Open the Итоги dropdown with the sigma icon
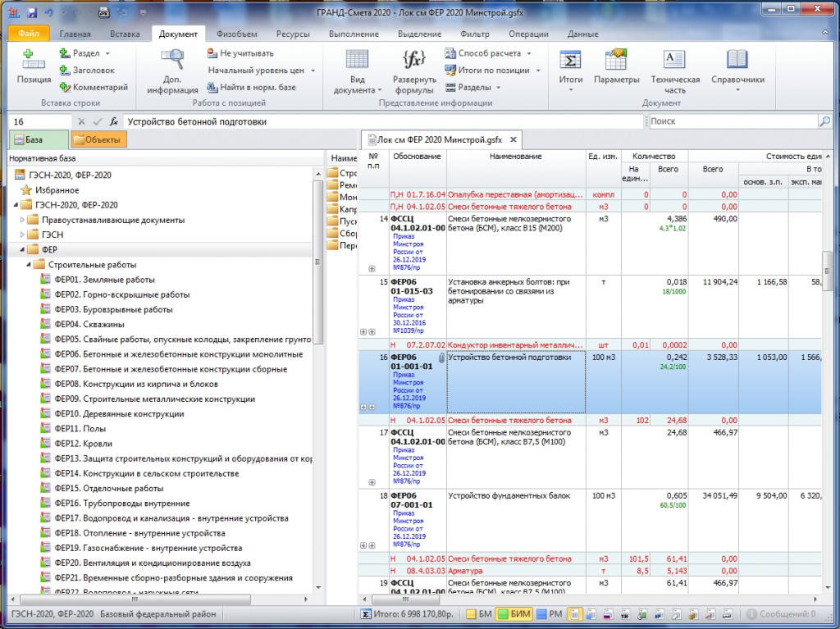Viewport: 840px width, 629px height. coord(571,71)
